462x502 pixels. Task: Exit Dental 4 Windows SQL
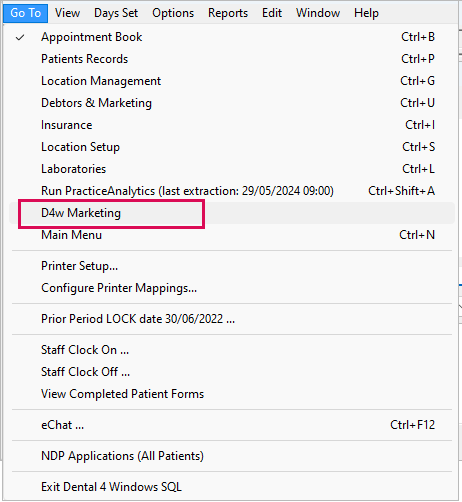coord(232,487)
